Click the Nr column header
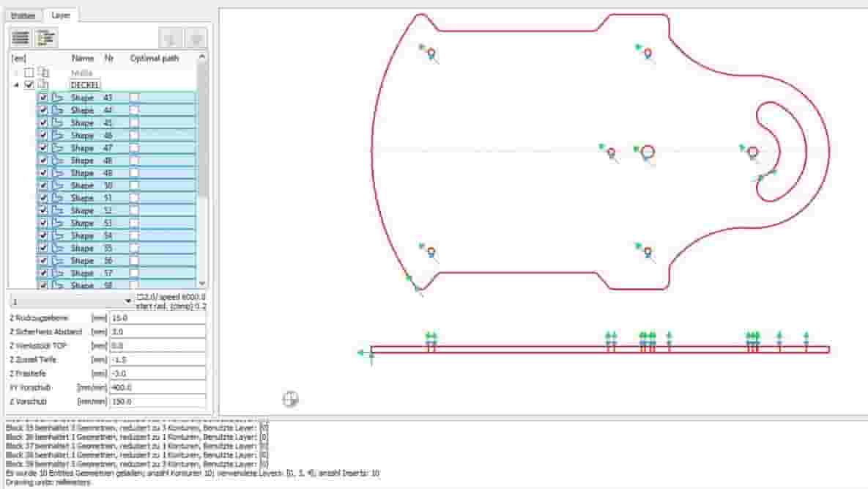Screen dimensions: 868x489 coord(109,58)
